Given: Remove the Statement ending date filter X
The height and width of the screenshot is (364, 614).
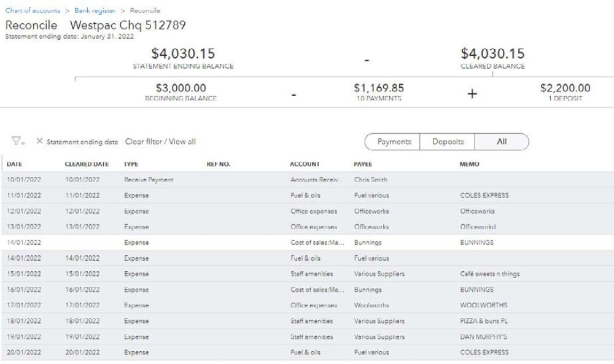Looking at the screenshot, I should click(39, 141).
